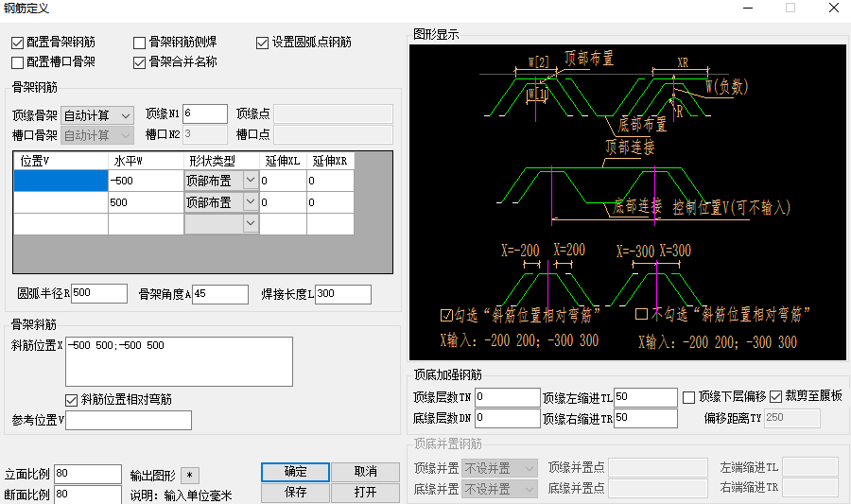This screenshot has height=504, width=851.
Task: Close the 钢筋定义 dialog window
Action: [834, 8]
